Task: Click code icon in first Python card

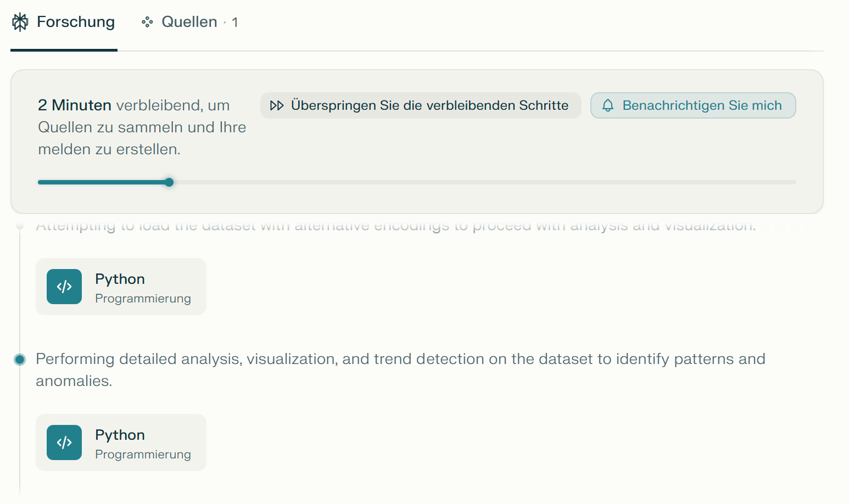Action: [64, 287]
